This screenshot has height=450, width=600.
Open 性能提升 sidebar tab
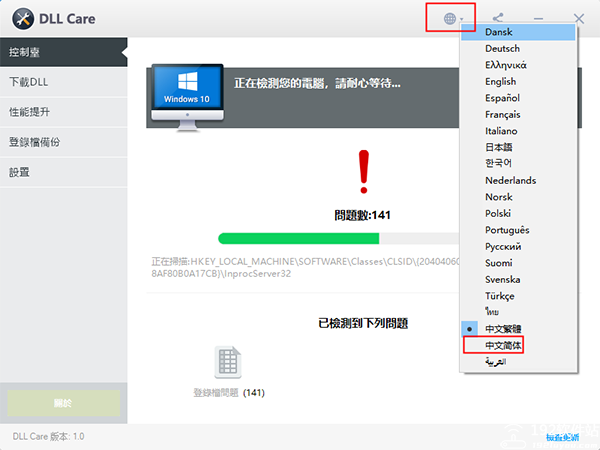point(64,112)
